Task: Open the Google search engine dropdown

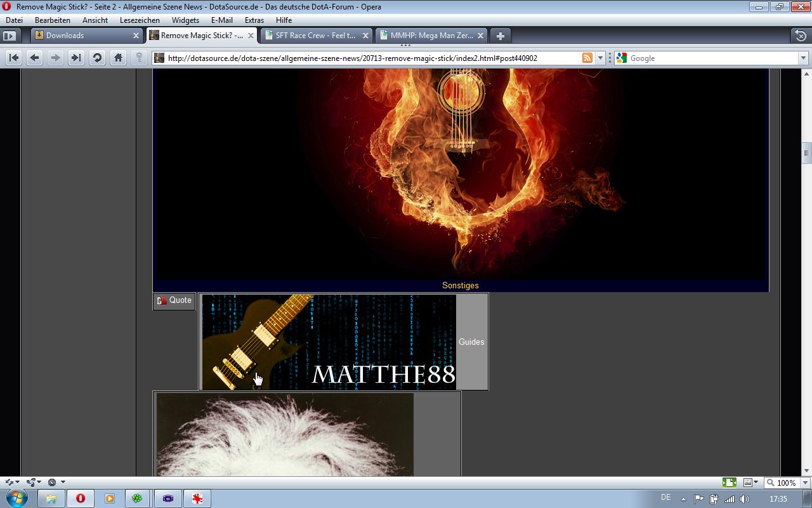Action: 622,58
